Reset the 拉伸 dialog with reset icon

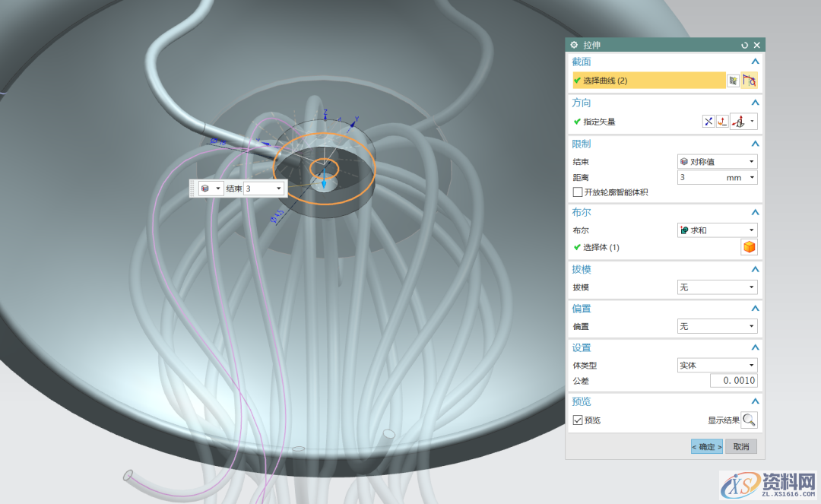click(x=744, y=46)
